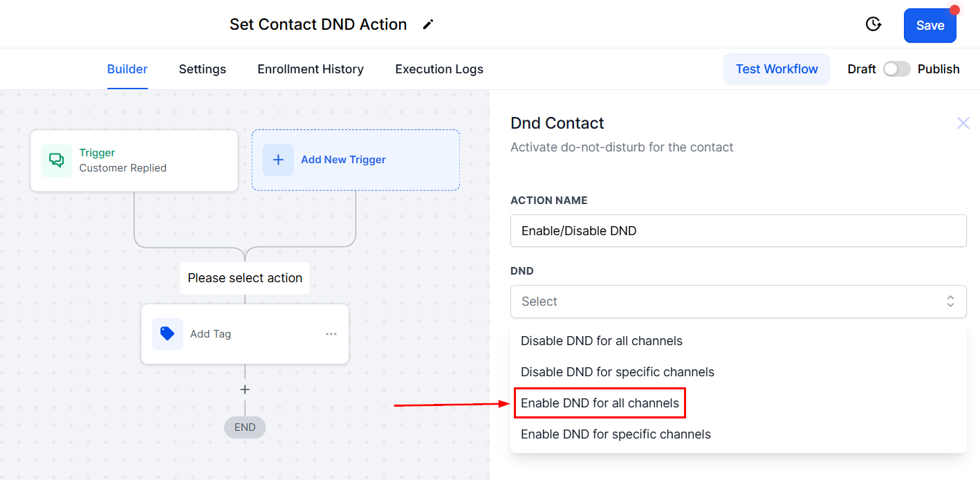Screen dimensions: 980x480
Task: Click the plus icon in Add New Trigger
Action: (x=278, y=160)
